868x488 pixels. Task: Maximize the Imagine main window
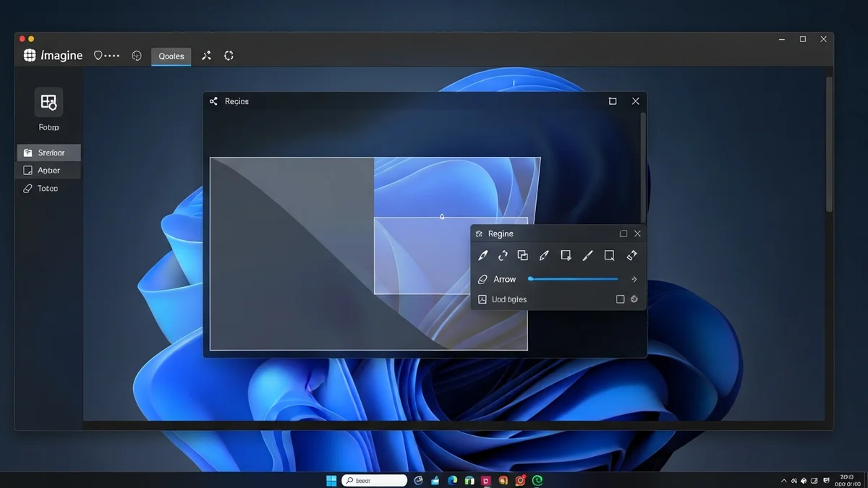click(803, 39)
